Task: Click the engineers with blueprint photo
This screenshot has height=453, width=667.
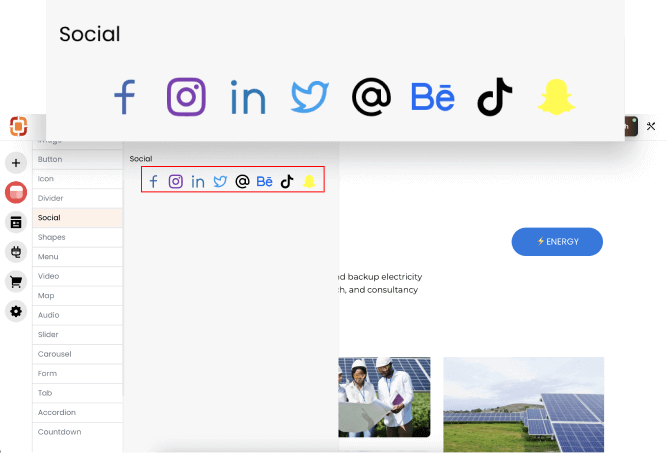Action: click(385, 397)
